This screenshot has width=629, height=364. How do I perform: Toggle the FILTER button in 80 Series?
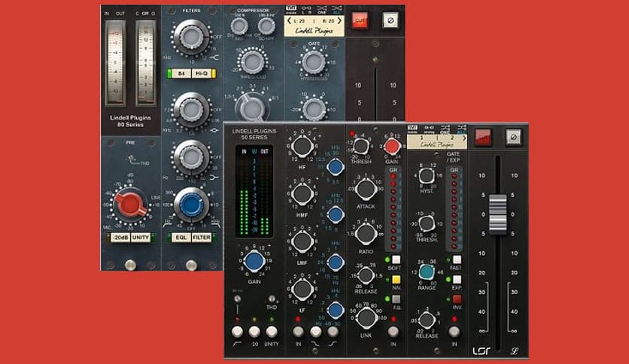click(202, 238)
